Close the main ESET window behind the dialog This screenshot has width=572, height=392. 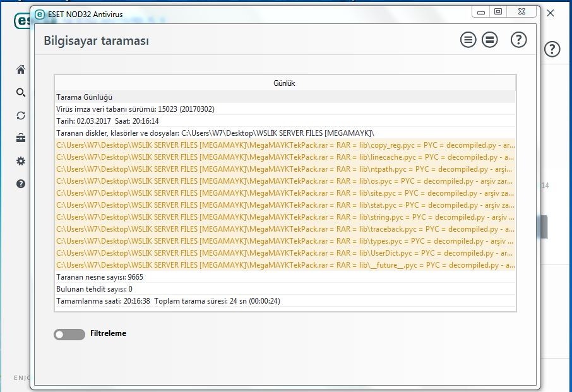(551, 13)
